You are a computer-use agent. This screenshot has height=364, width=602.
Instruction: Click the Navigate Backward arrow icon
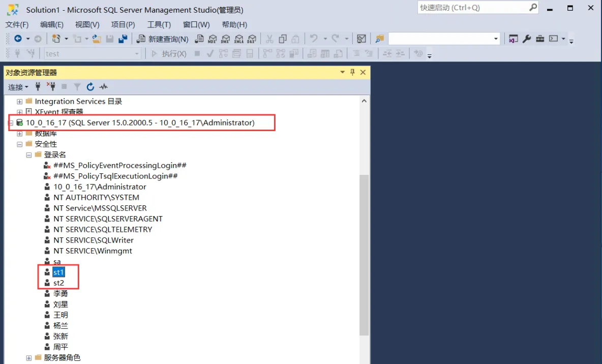[x=18, y=39]
